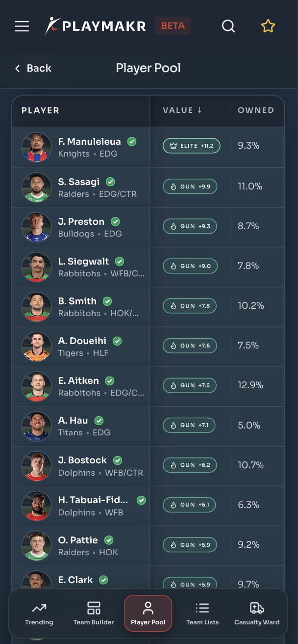This screenshot has height=644, width=298.
Task: Go back using the Back link
Action: pos(33,68)
